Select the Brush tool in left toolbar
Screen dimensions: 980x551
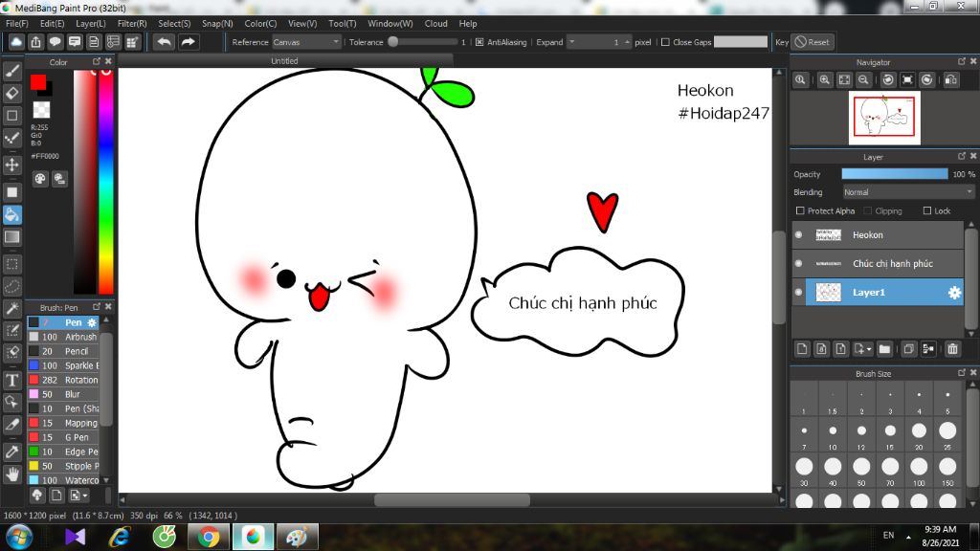(x=11, y=71)
